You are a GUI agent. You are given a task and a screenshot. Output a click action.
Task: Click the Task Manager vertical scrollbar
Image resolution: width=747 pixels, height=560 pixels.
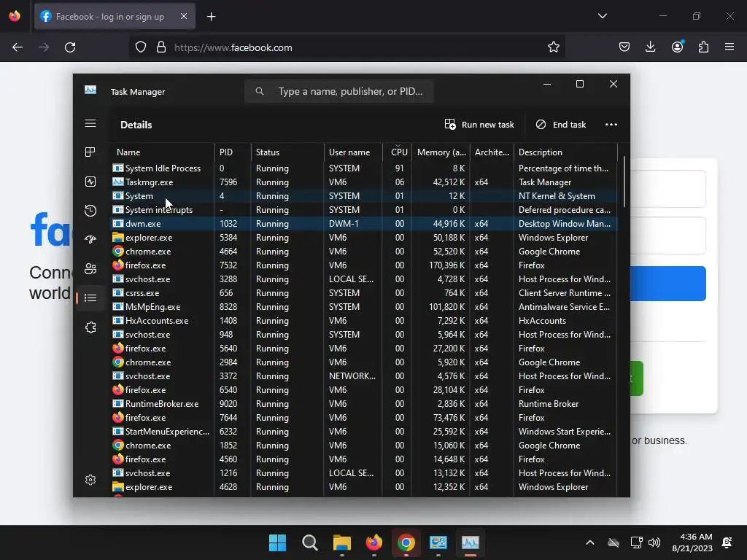pyautogui.click(x=624, y=181)
